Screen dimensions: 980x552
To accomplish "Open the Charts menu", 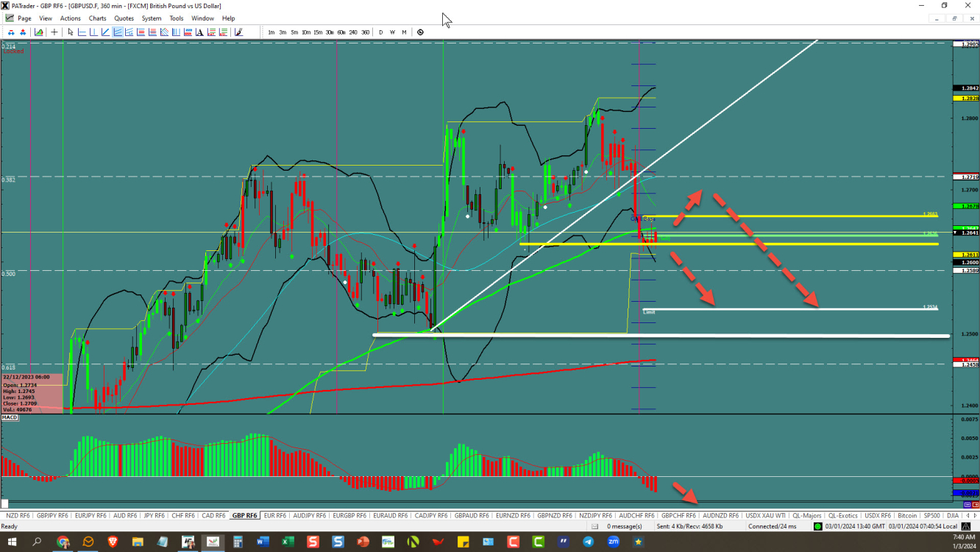I will 97,18.
